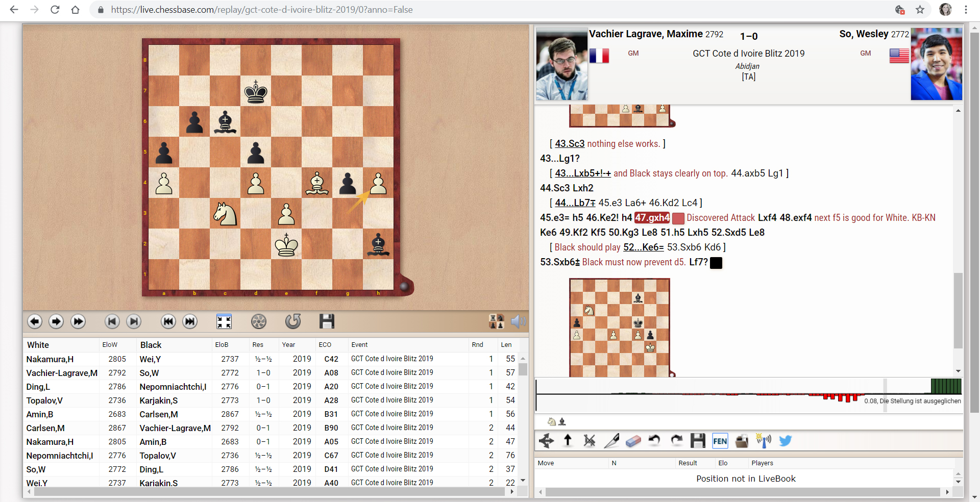The image size is (980, 502).
Task: Click the FEN button in notation toolbar
Action: [720, 441]
